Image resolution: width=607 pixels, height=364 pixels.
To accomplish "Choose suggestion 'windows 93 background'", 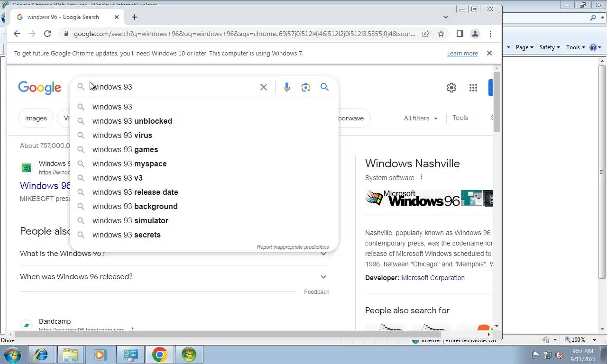I will [204, 206].
